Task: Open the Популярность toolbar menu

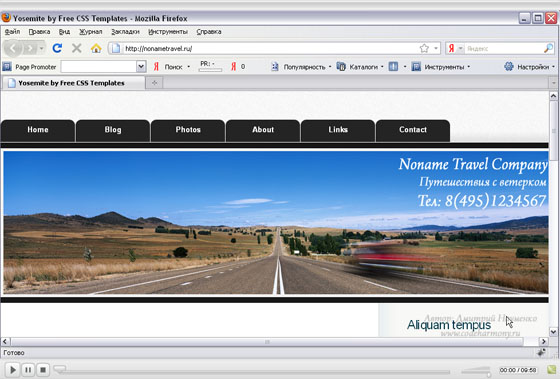Action: coord(301,67)
